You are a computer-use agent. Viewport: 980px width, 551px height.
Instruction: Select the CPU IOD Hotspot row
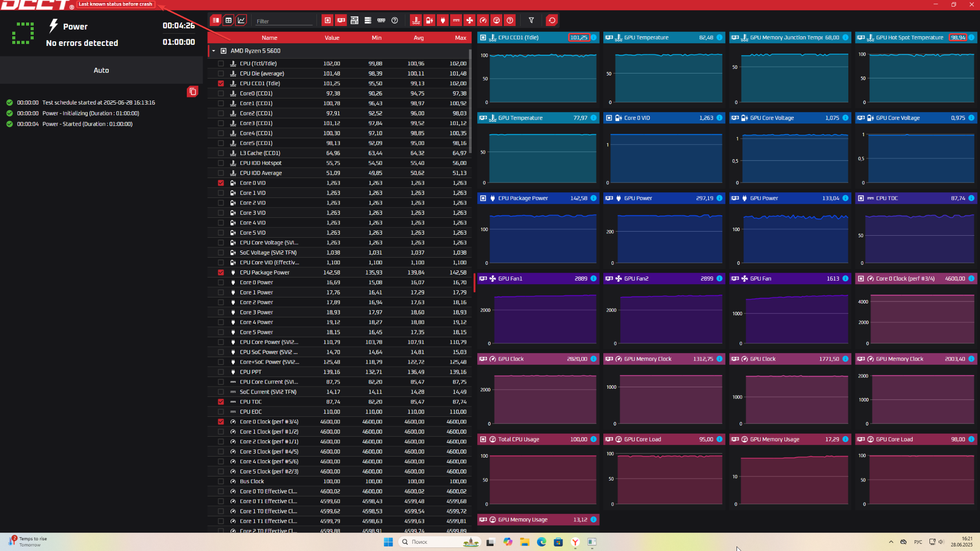(x=340, y=163)
